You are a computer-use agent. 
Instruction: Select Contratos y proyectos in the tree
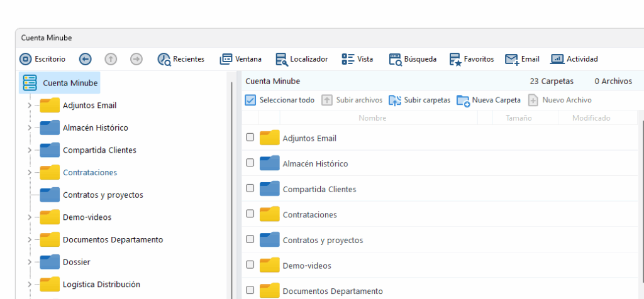point(103,195)
